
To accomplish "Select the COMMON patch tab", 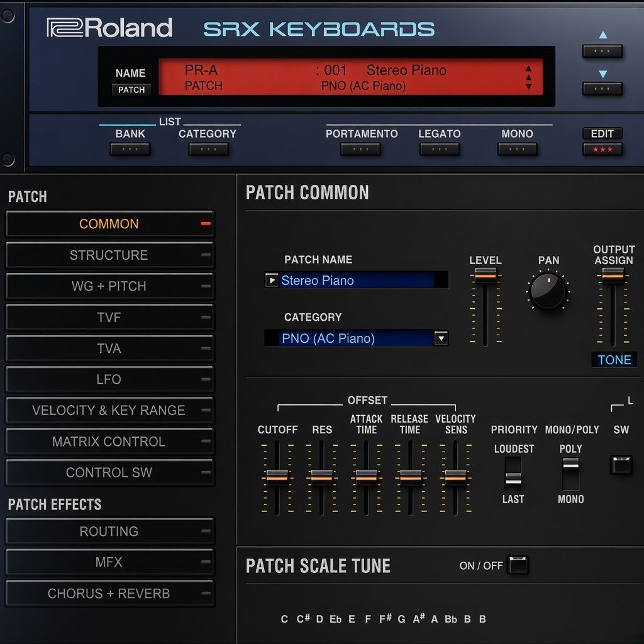I will 109,224.
